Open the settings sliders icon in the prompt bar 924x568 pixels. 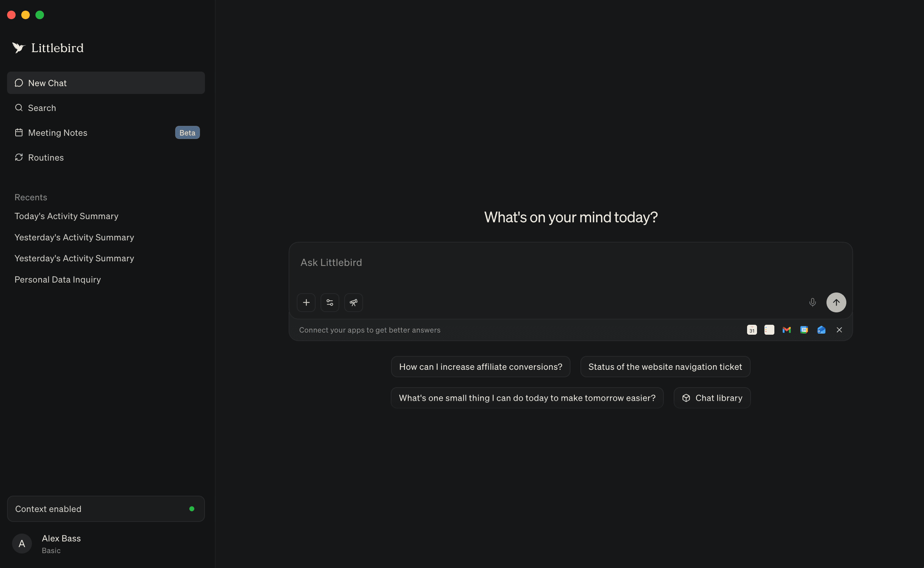330,302
